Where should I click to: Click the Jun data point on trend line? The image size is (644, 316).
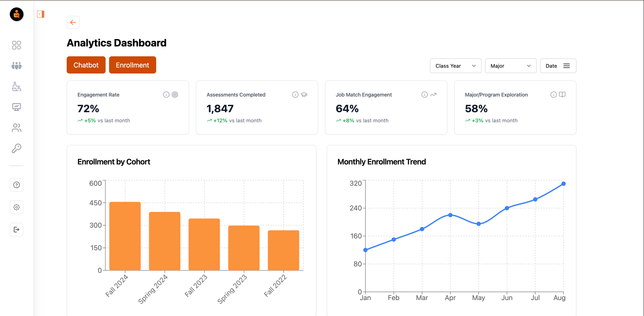[x=507, y=208]
